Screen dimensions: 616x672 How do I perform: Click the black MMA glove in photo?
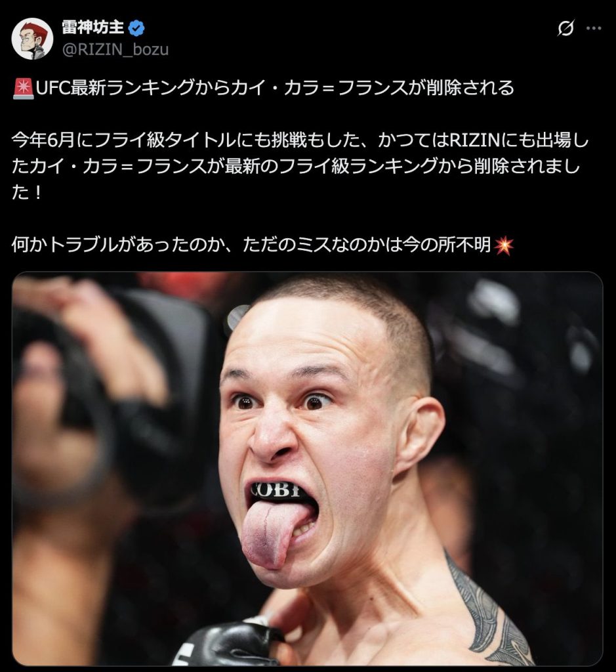[228, 643]
